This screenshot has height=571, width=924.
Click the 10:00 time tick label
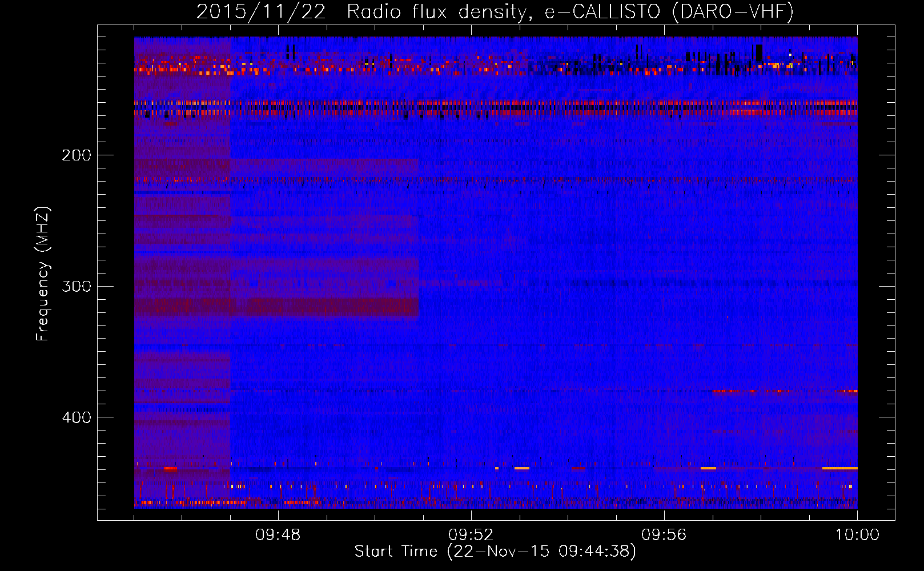click(x=857, y=535)
